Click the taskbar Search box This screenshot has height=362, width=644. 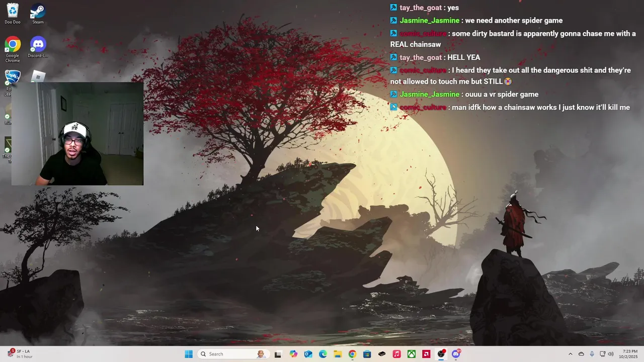(232, 354)
